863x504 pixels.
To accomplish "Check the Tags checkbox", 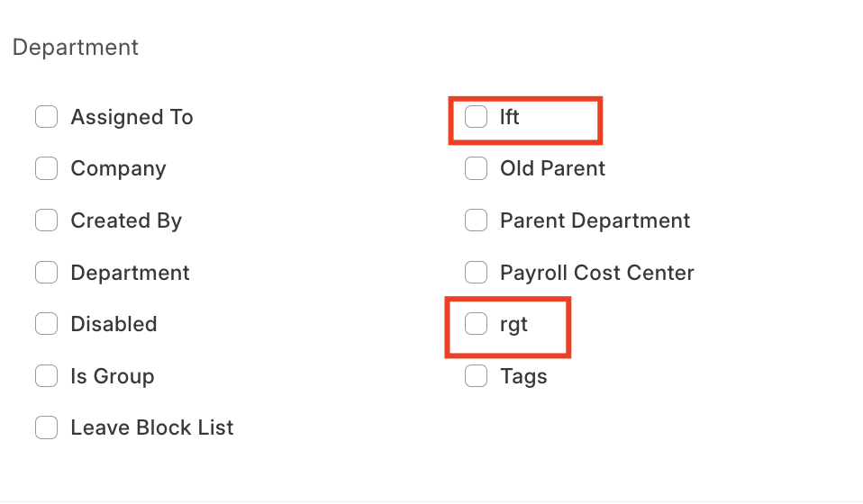I will point(476,376).
